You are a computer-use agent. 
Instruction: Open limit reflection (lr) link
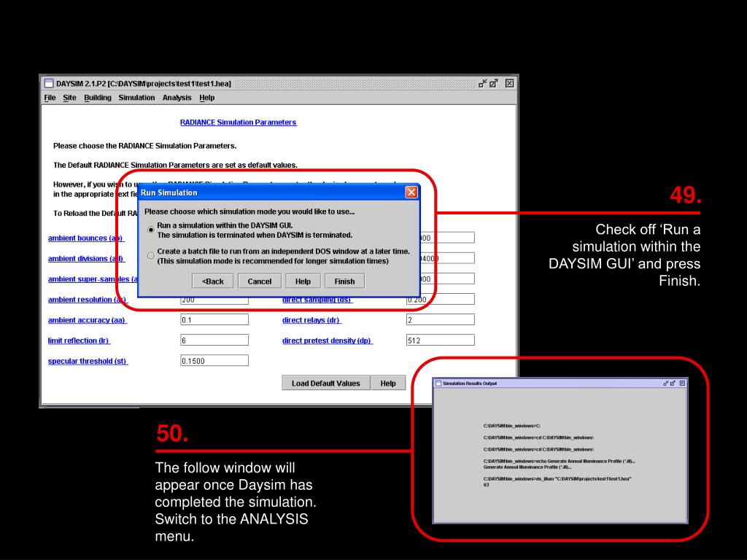coord(79,341)
